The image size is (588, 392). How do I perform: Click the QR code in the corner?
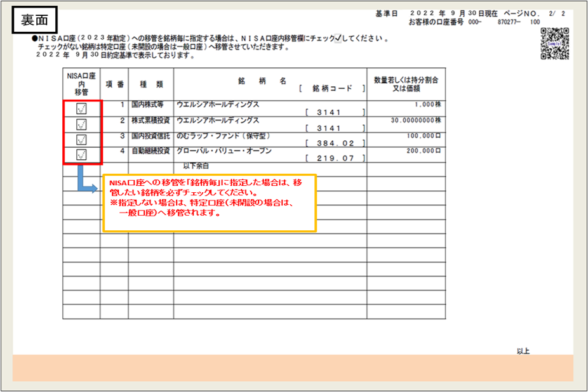(554, 44)
